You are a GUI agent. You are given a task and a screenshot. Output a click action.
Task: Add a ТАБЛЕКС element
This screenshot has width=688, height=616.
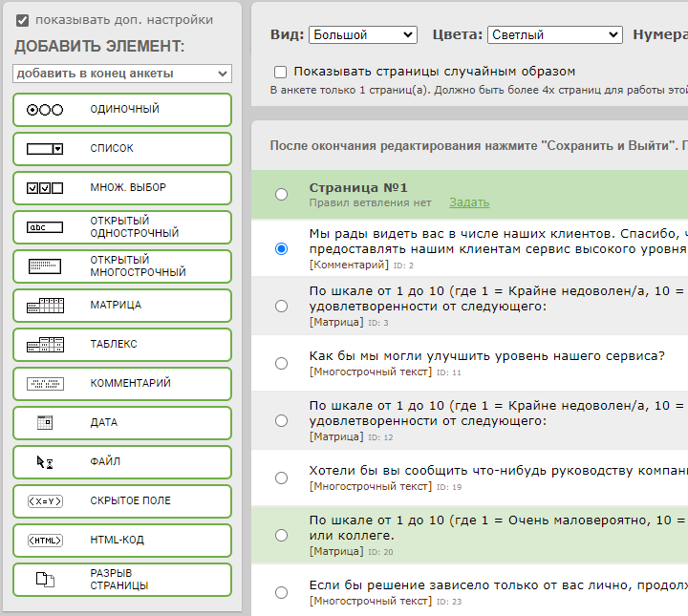coord(122,345)
